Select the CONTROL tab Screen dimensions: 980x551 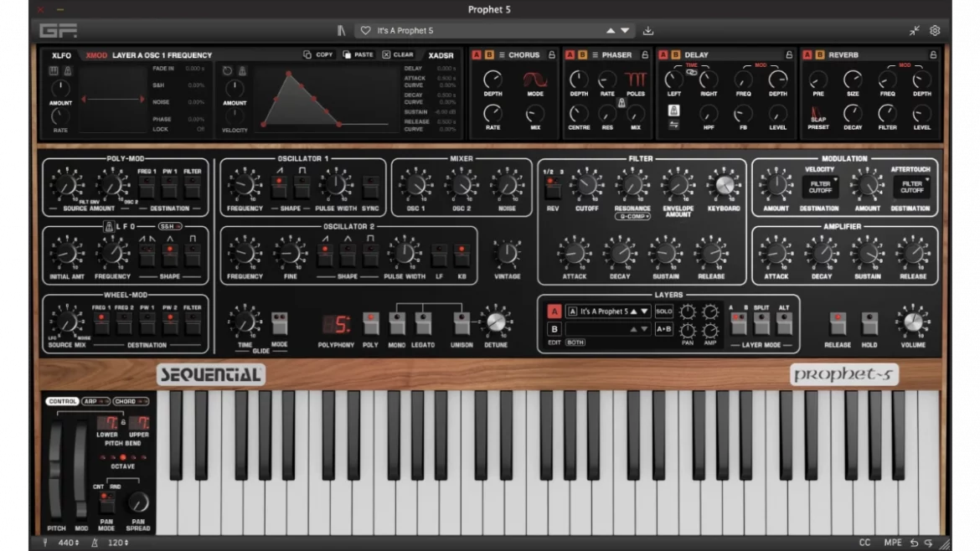coord(62,401)
